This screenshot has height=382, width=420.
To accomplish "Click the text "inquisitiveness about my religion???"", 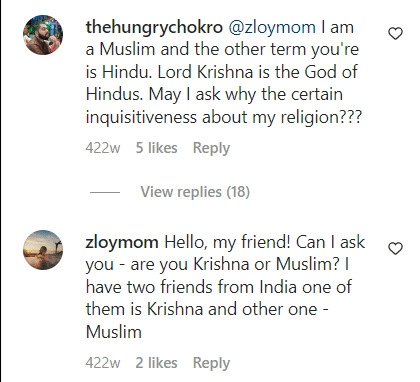I will 224,118.
